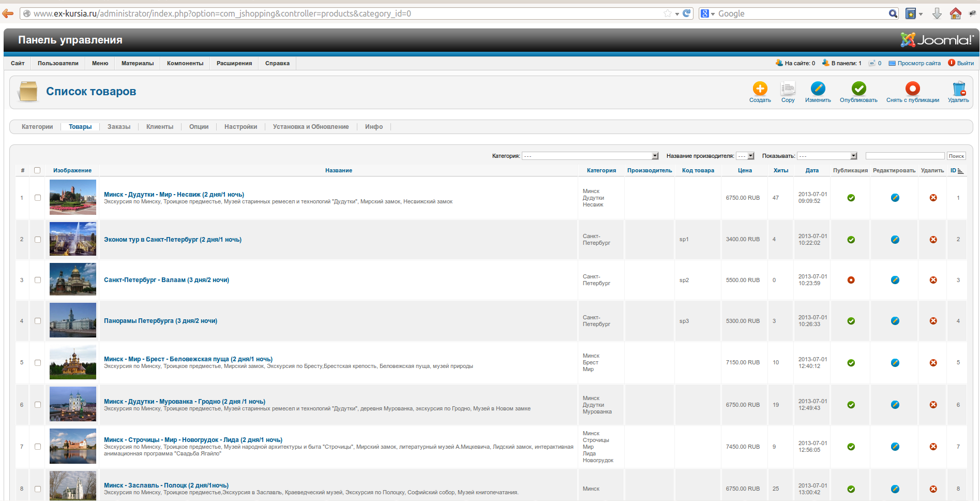The image size is (980, 501).
Task: Check the Минск - Строчицы - Мир row checkbox
Action: tap(38, 447)
